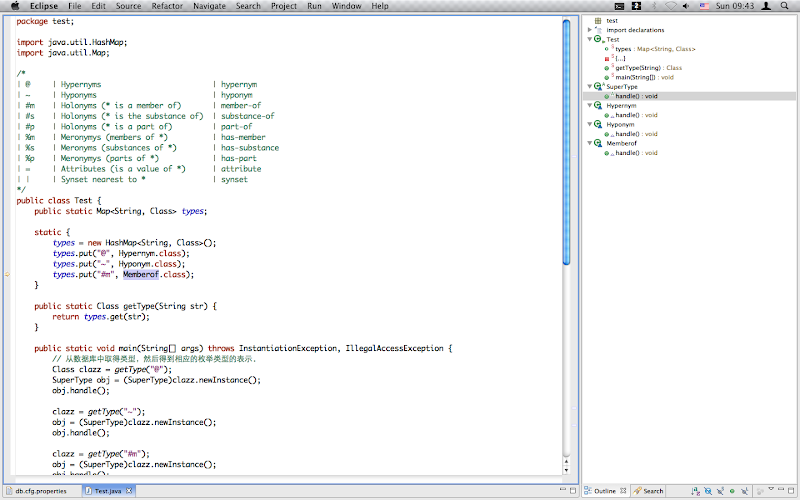Open the input source flag menu

[704, 6]
